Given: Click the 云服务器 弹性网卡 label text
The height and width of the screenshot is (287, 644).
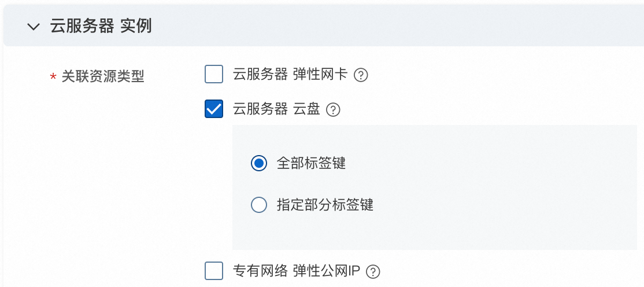Looking at the screenshot, I should pyautogui.click(x=290, y=75).
